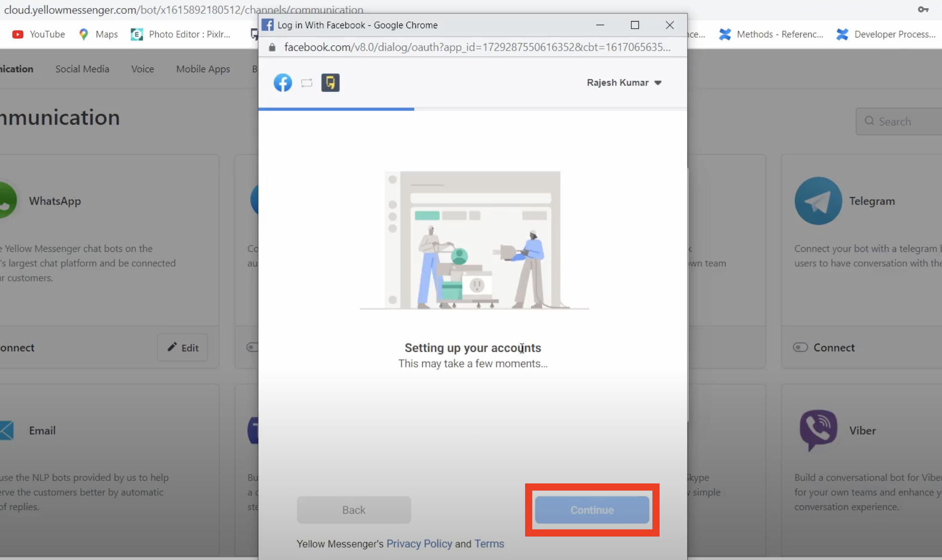Image resolution: width=942 pixels, height=560 pixels.
Task: Open the YouTube bookmark
Action: tap(38, 34)
